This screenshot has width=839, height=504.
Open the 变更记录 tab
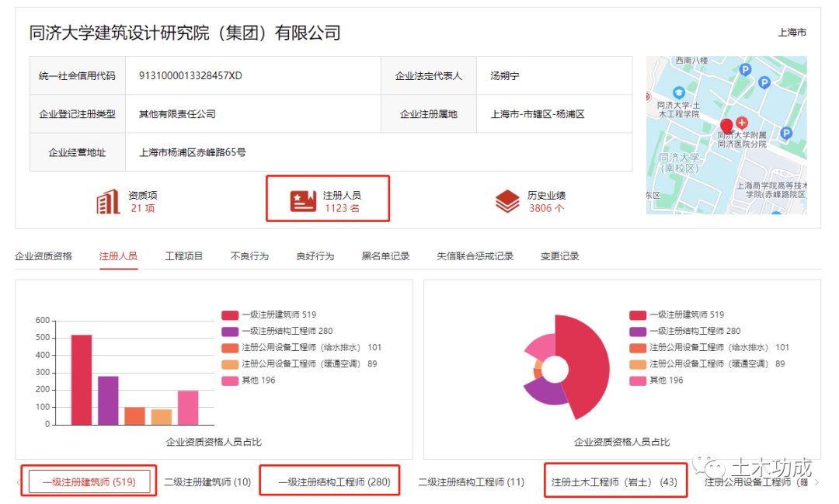point(559,256)
